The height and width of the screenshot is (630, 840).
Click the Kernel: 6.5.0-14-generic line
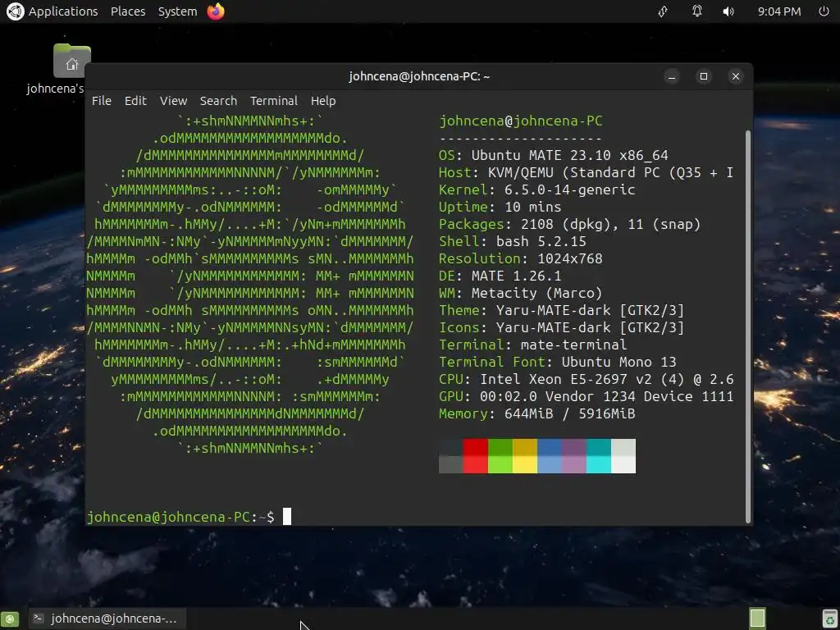pyautogui.click(x=536, y=189)
